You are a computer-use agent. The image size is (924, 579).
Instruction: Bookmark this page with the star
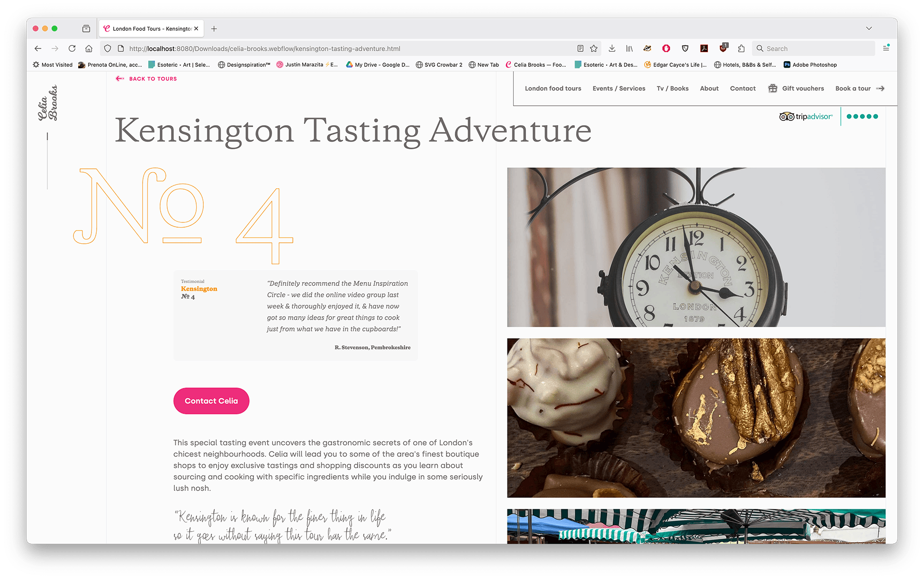(594, 48)
